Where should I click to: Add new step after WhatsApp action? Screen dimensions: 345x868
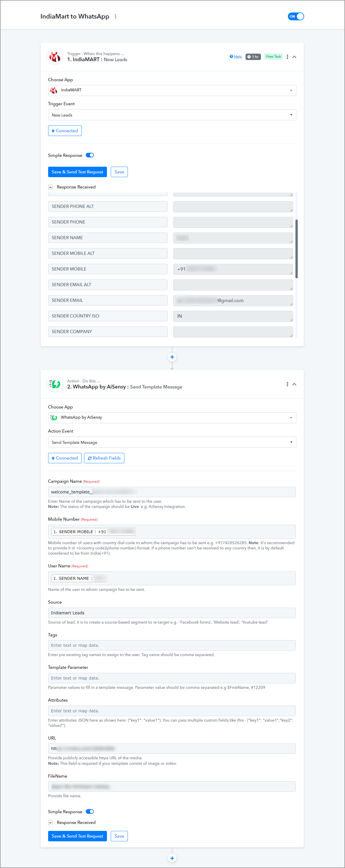(172, 858)
